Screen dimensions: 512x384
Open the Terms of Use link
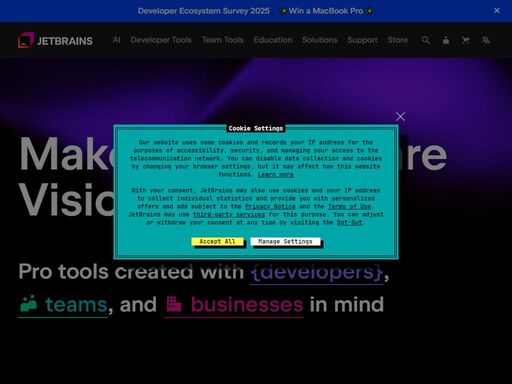(x=349, y=206)
